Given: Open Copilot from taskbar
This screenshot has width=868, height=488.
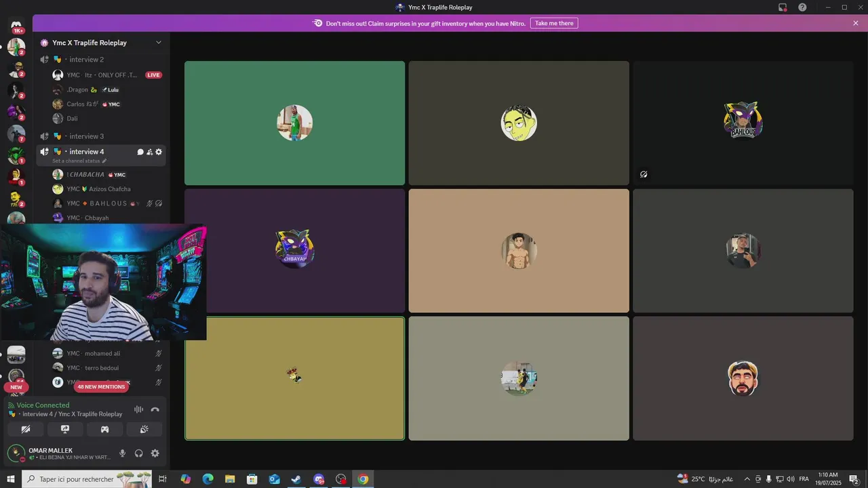Looking at the screenshot, I should tap(185, 479).
